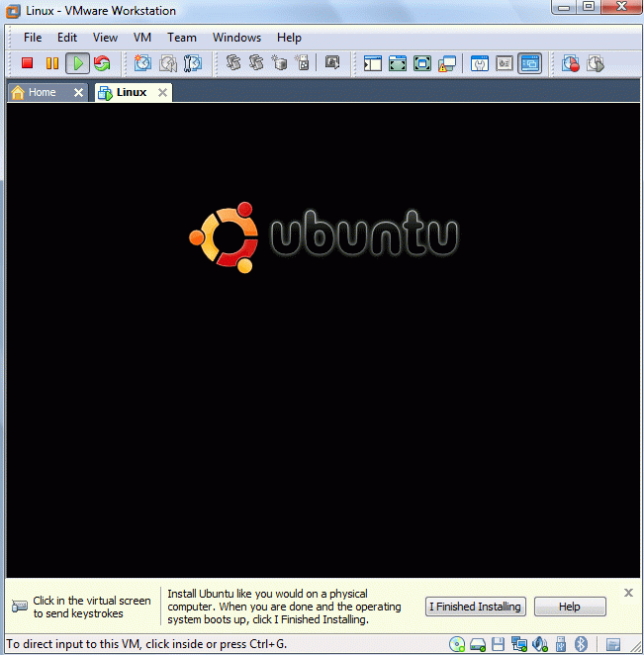Close the Home tab
This screenshot has width=644, height=655.
pos(78,93)
